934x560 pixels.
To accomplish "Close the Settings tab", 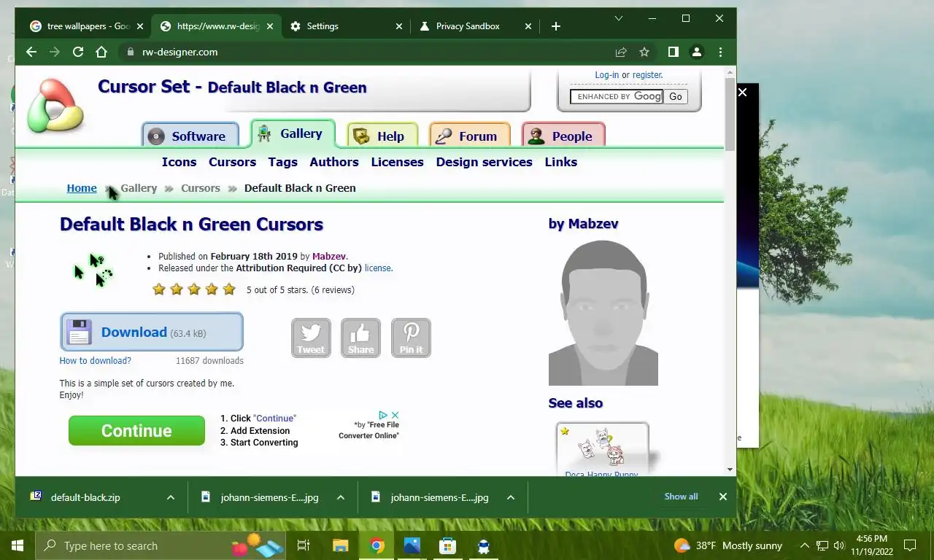I will [398, 26].
